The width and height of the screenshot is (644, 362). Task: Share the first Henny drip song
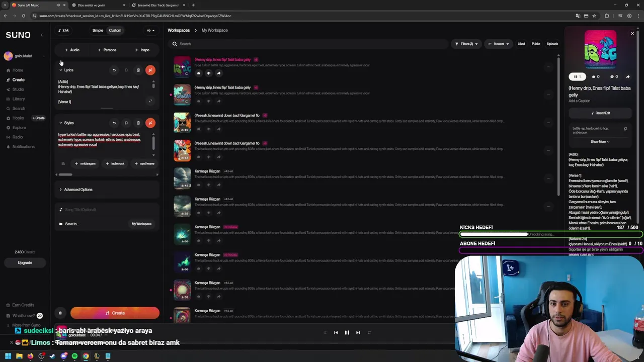(219, 73)
